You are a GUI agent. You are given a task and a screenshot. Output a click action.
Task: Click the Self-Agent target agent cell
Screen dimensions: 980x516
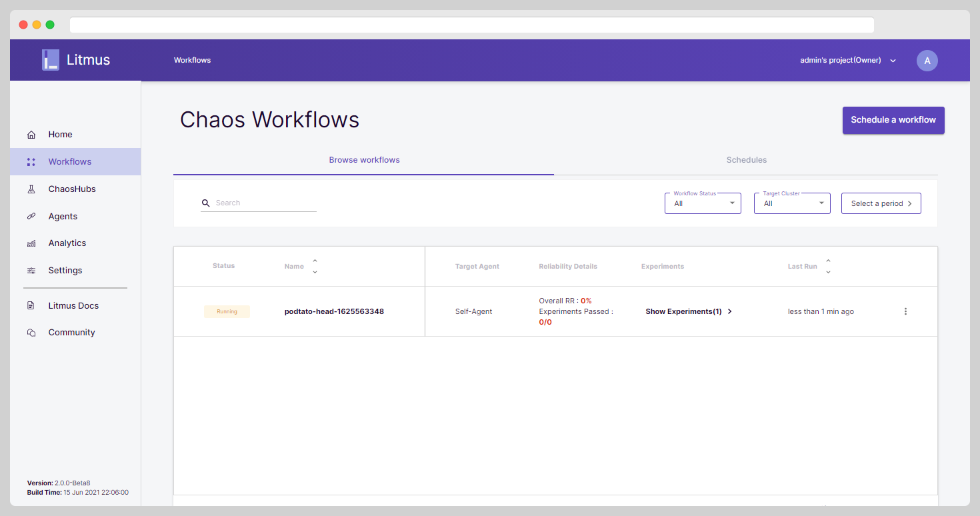473,311
